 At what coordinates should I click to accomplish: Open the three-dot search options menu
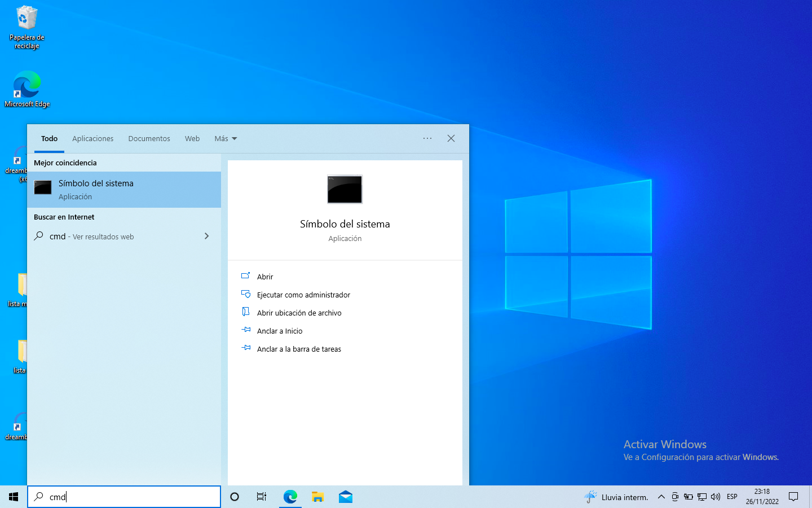click(427, 139)
